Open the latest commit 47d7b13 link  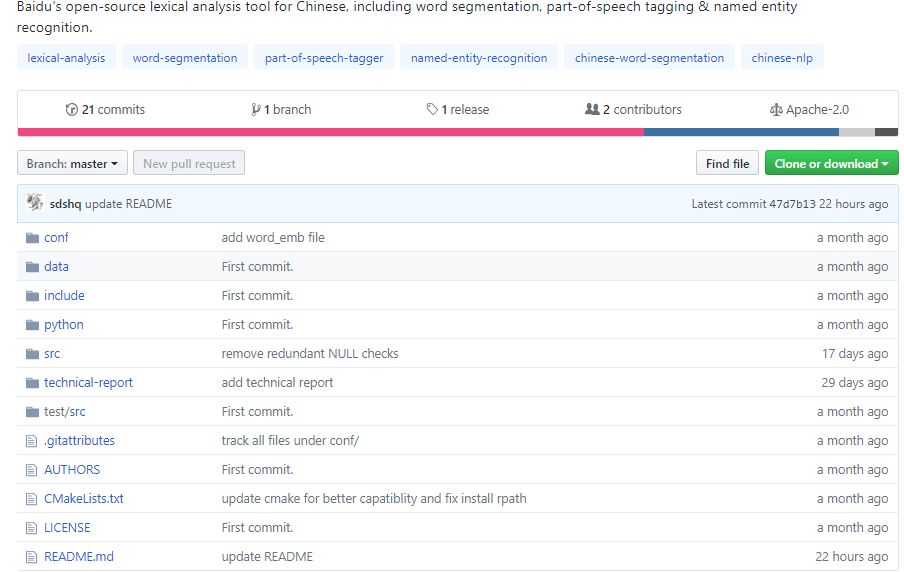click(792, 204)
